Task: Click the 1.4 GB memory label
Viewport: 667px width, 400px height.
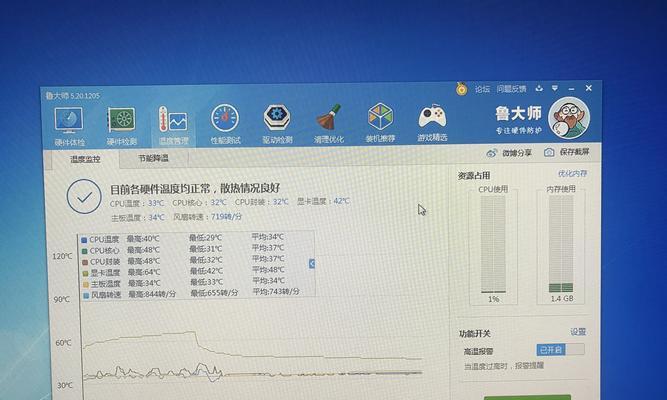Action: click(562, 299)
